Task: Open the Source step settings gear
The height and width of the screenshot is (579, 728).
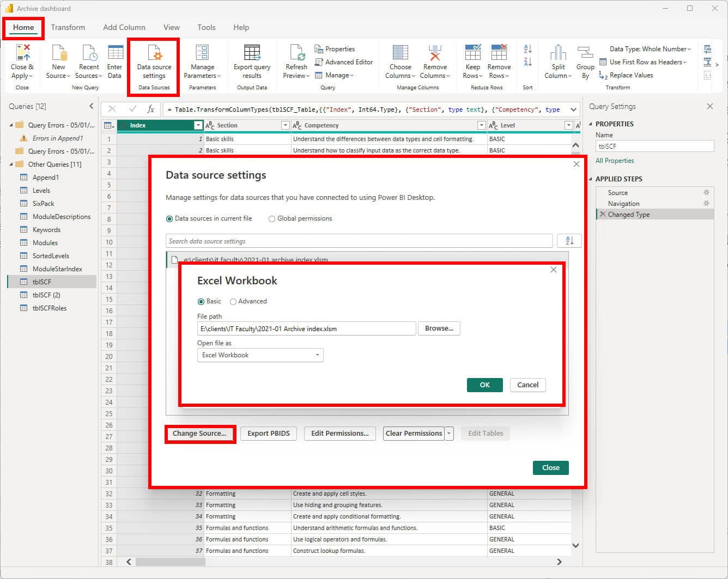Action: 706,192
